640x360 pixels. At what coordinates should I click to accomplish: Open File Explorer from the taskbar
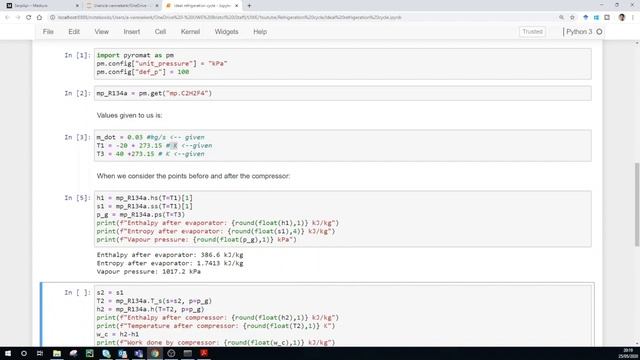(57, 353)
